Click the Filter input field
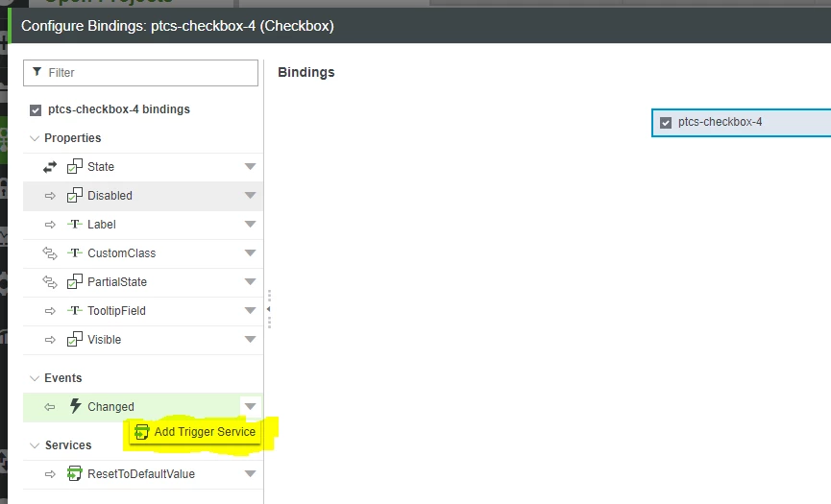The height and width of the screenshot is (504, 831). tap(140, 73)
